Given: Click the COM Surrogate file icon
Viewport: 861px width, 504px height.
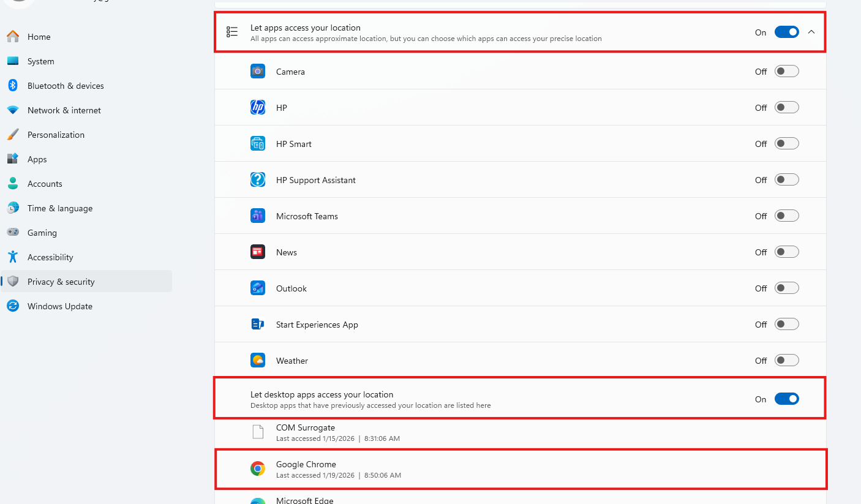Looking at the screenshot, I should click(258, 432).
